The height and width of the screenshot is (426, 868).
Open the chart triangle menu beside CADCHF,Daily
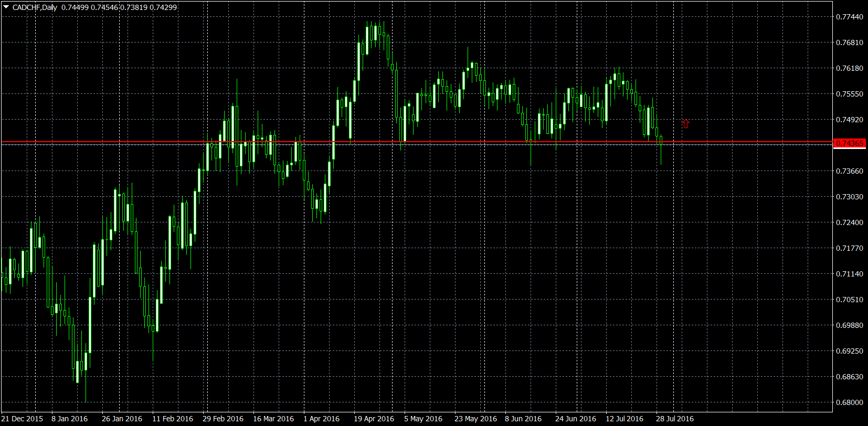(6, 7)
